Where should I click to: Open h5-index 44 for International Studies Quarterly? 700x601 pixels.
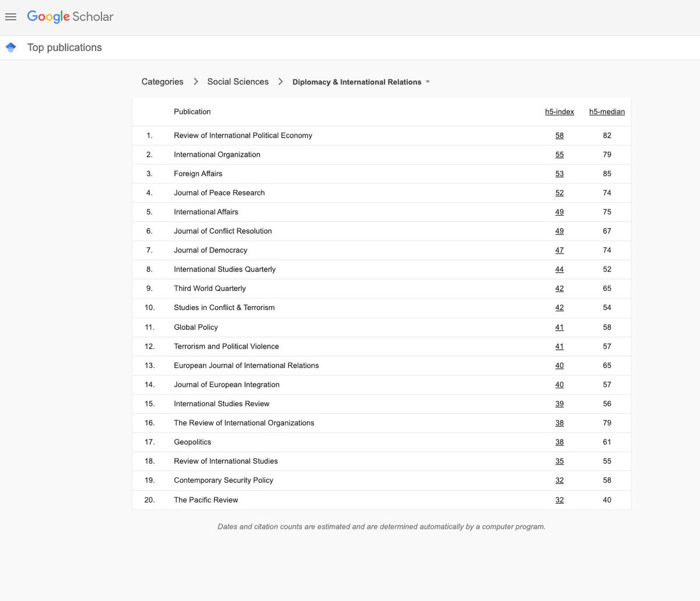click(559, 269)
